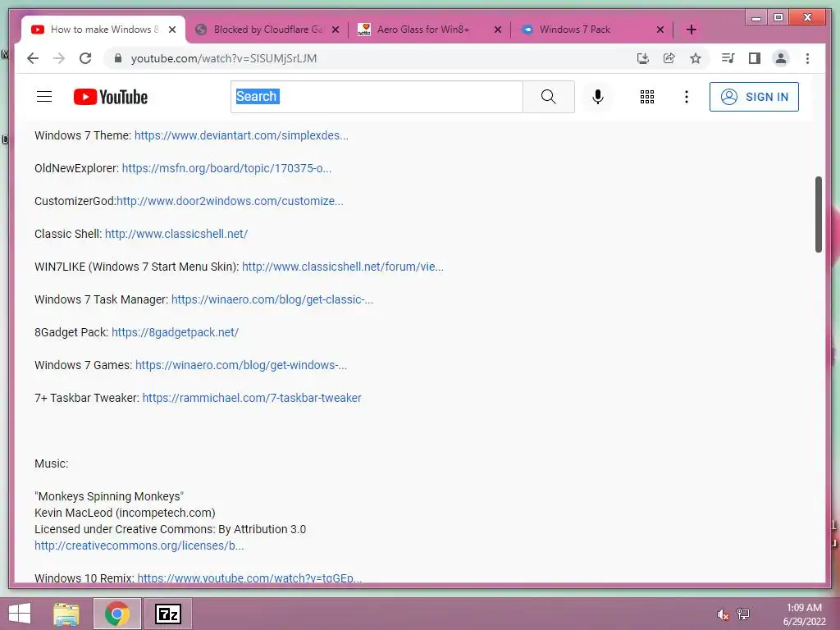The height and width of the screenshot is (630, 840).
Task: Open the WIN7LIKE start menu skin link
Action: [343, 267]
